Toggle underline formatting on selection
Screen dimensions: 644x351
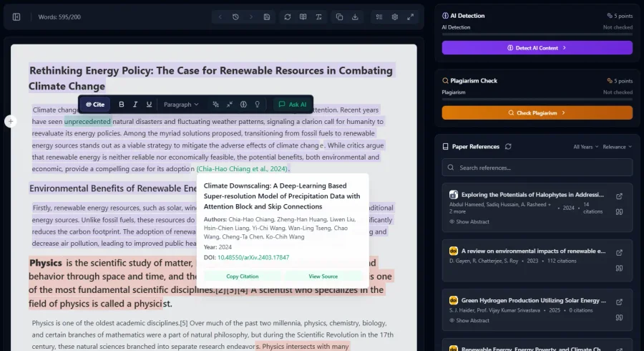[x=149, y=105]
